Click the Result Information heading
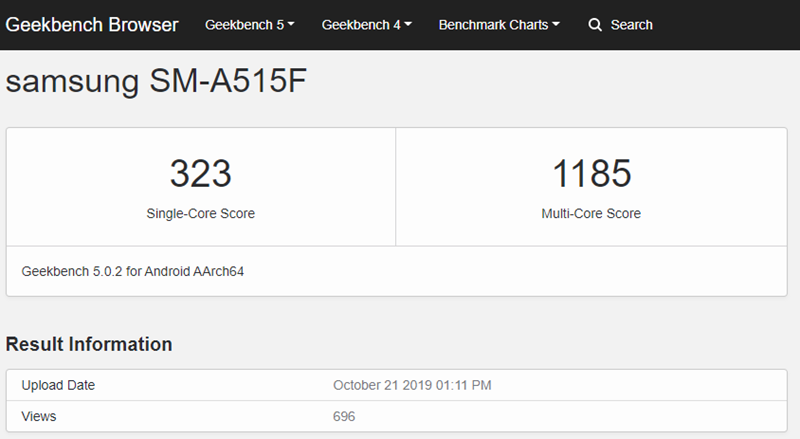The image size is (800, 439). [89, 344]
